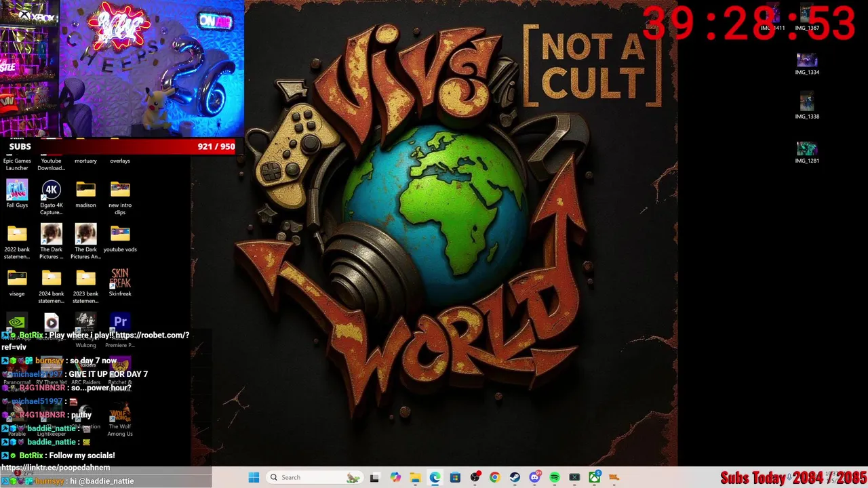This screenshot has height=488, width=868.
Task: Open the Fall Guys desktop shortcut
Action: (x=17, y=193)
